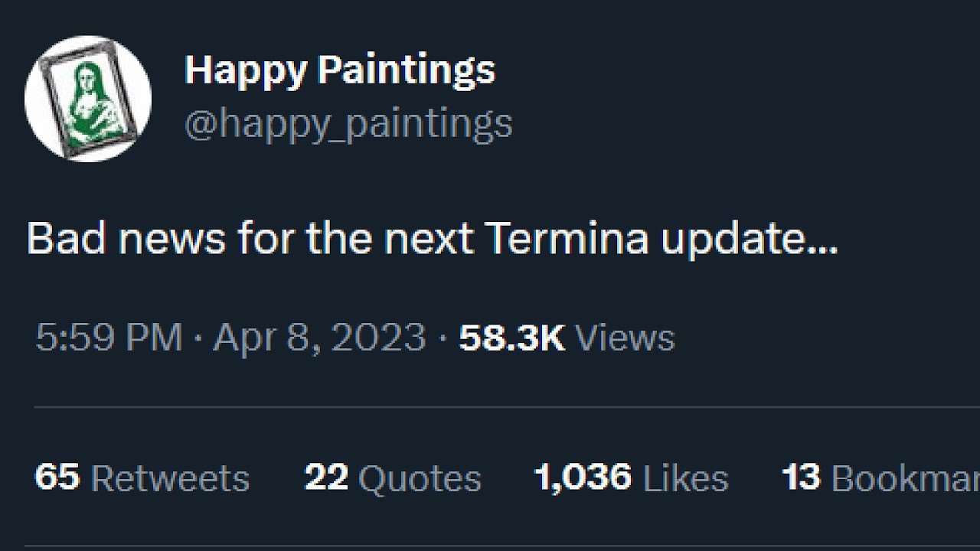The height and width of the screenshot is (551, 980).
Task: Click the 5:59 PM timestamp
Action: coord(109,337)
